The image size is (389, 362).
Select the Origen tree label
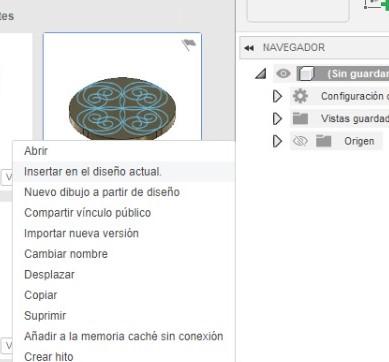point(359,141)
